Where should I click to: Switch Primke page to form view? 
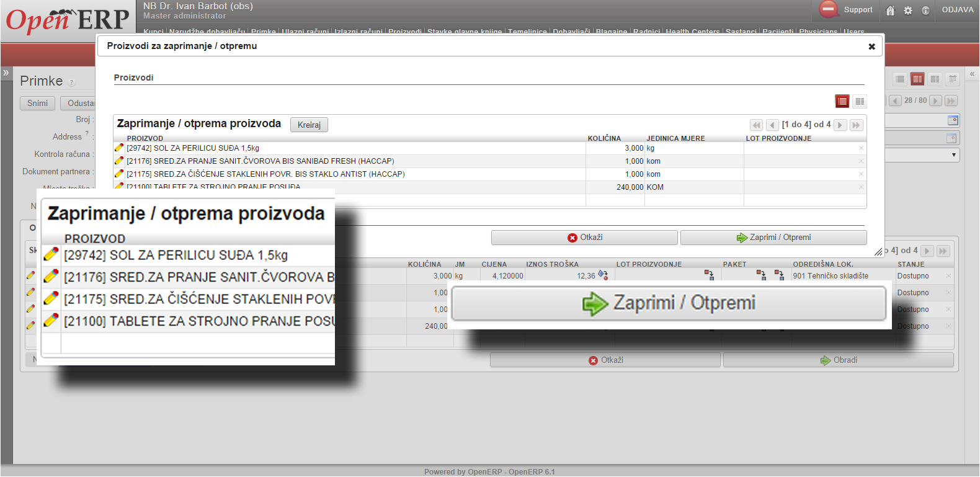(917, 79)
